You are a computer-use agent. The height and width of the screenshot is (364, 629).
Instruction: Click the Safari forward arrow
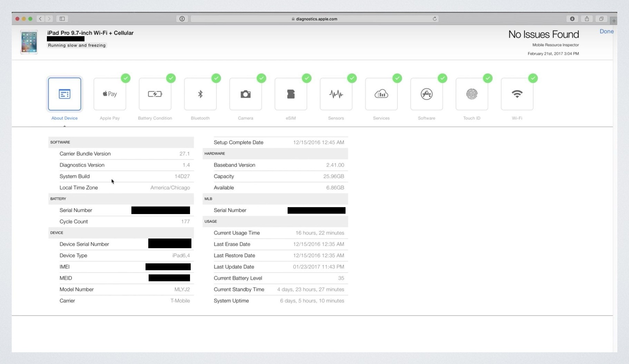pyautogui.click(x=49, y=19)
